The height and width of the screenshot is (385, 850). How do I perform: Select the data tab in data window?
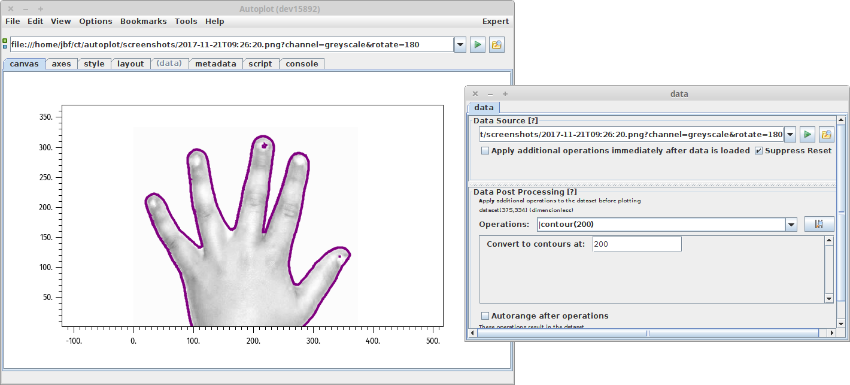point(484,108)
